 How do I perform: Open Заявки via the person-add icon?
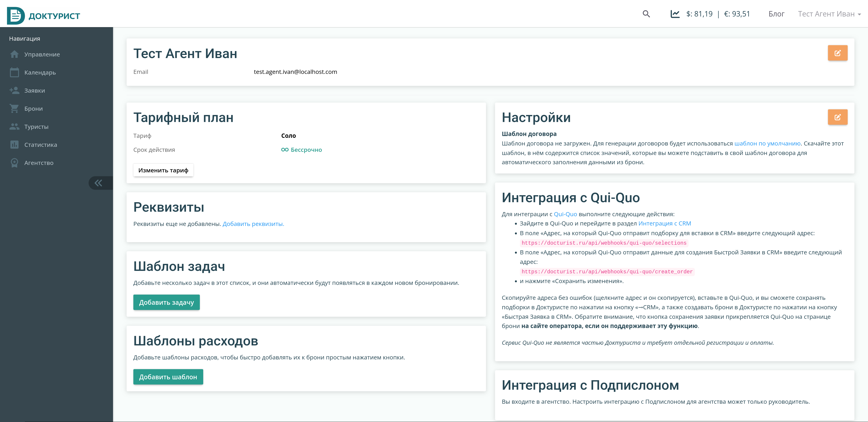click(14, 90)
